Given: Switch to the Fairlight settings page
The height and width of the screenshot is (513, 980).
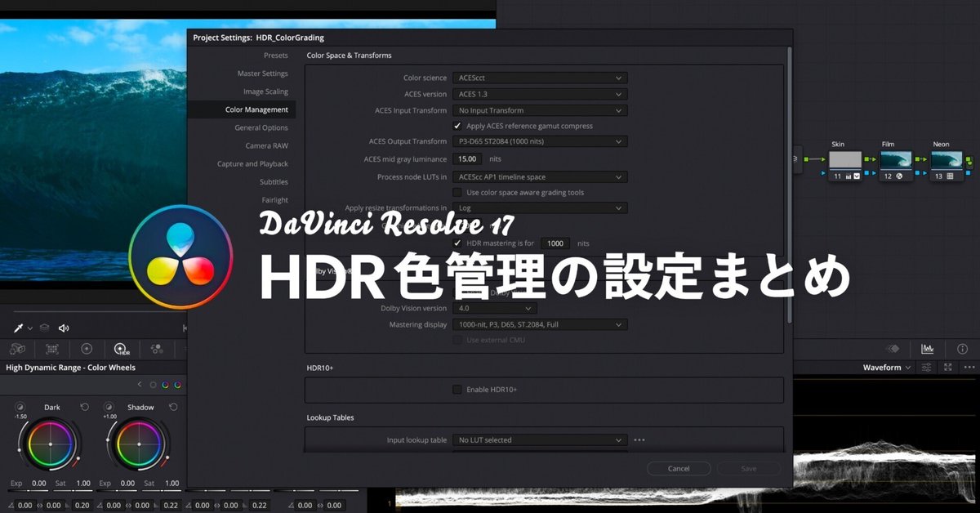Looking at the screenshot, I should [277, 199].
